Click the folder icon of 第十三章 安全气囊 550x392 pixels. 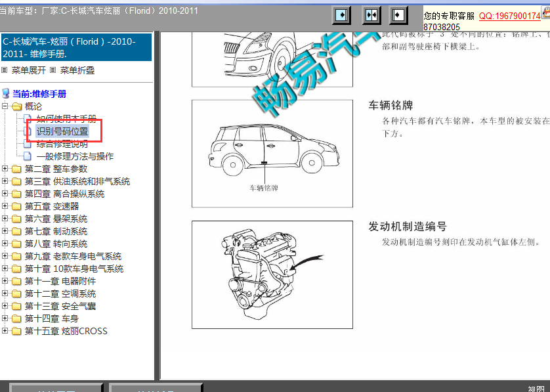17,306
